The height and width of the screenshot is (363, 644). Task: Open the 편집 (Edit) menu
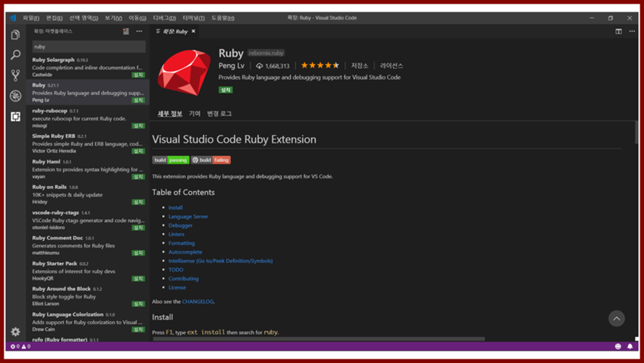click(55, 18)
